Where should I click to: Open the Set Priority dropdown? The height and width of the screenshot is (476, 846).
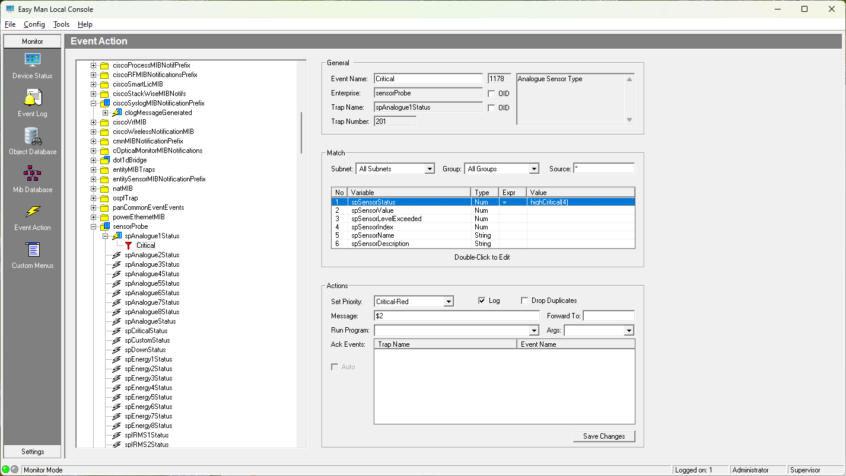(x=448, y=302)
